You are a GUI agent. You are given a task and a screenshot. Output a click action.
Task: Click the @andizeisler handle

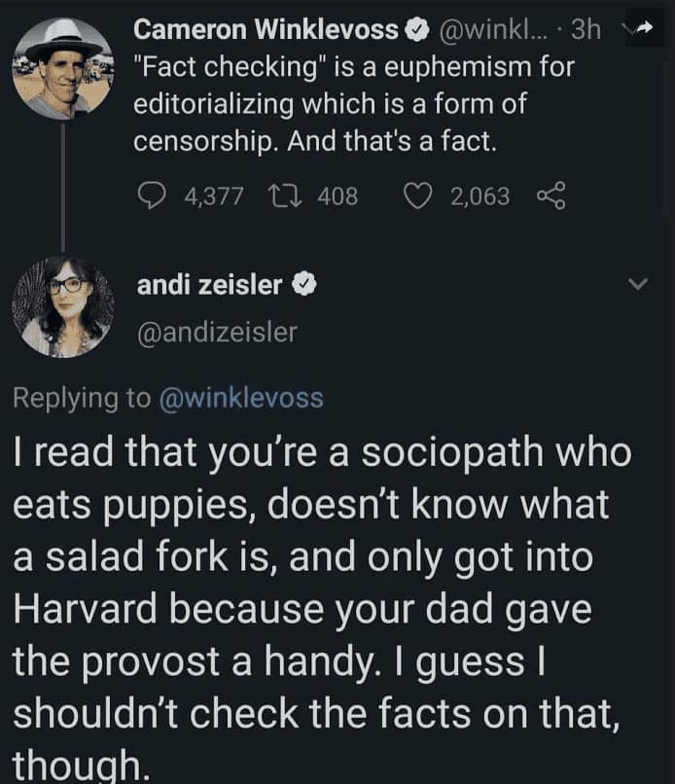[217, 333]
